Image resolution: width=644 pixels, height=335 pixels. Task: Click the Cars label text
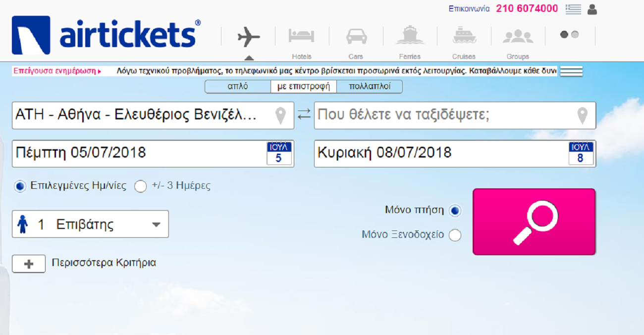pos(356,56)
